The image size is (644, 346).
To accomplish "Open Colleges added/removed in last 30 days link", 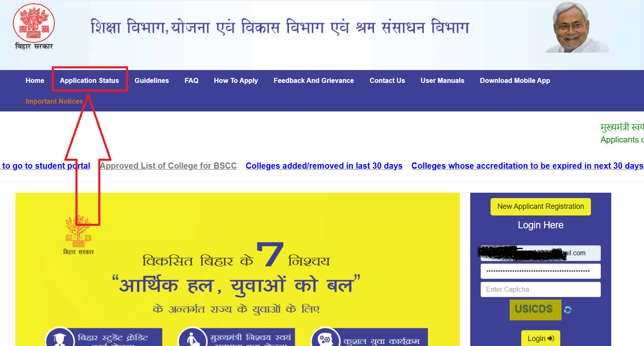I will [x=324, y=166].
